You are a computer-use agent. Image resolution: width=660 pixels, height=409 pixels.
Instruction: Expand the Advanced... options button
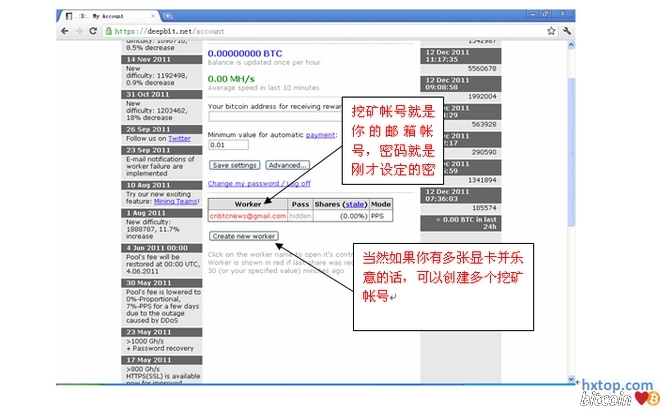tap(287, 165)
